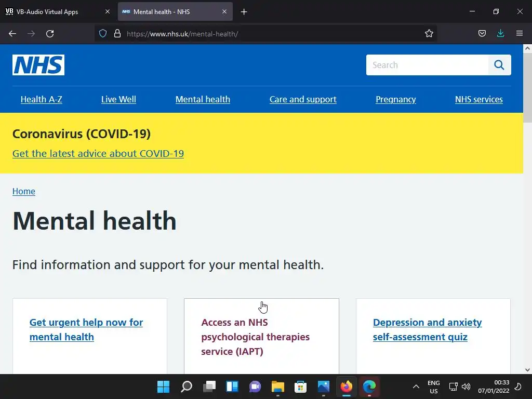Open the volume speaker tray icon
The height and width of the screenshot is (399, 532).
tap(466, 387)
